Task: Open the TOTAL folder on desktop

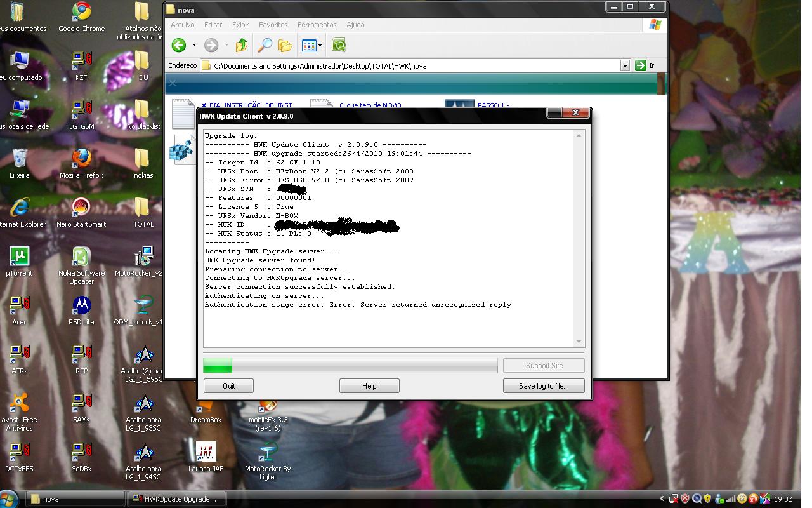Action: point(143,212)
